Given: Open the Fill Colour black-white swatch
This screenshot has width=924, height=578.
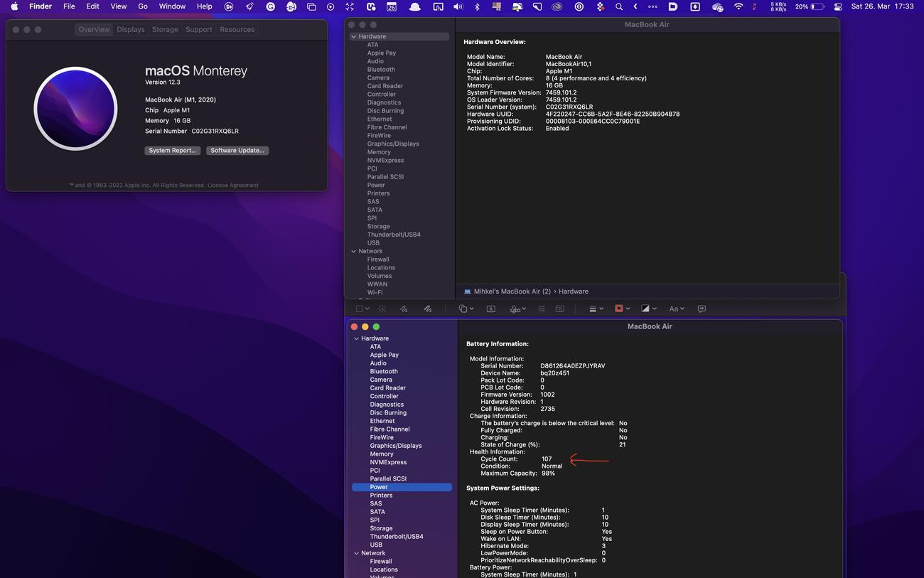Looking at the screenshot, I should click(x=645, y=309).
